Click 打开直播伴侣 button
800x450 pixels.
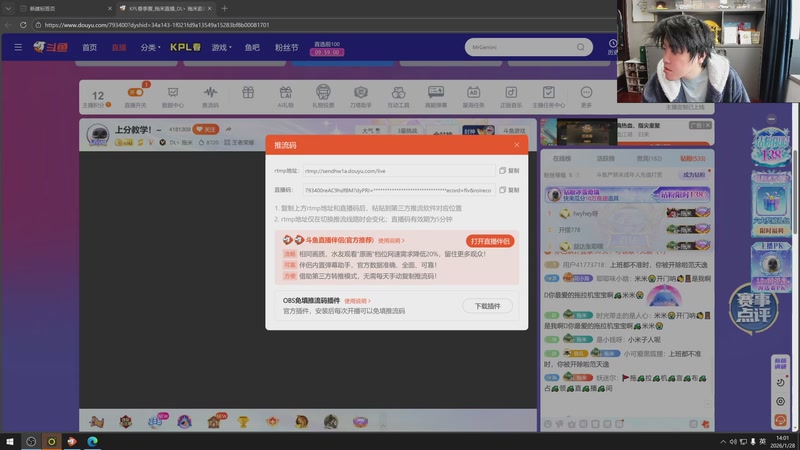(490, 241)
